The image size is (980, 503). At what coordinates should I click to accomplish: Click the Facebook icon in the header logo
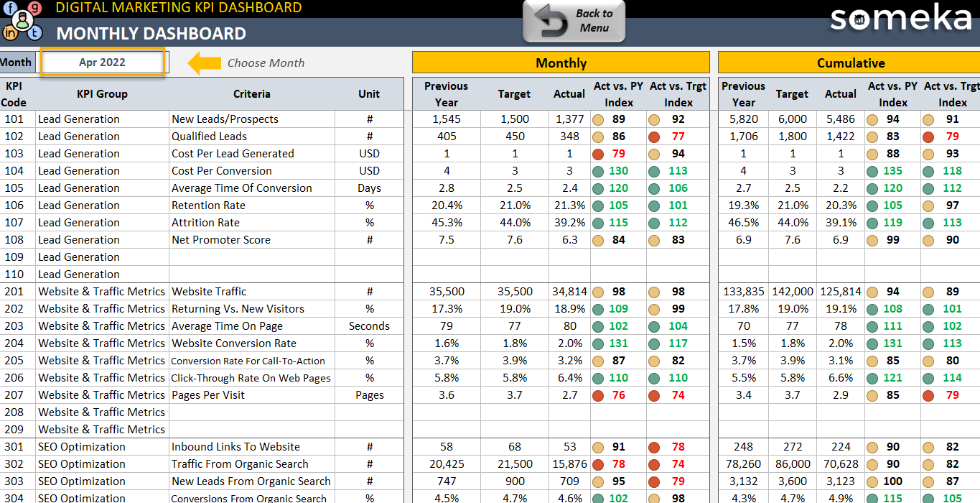(x=11, y=9)
